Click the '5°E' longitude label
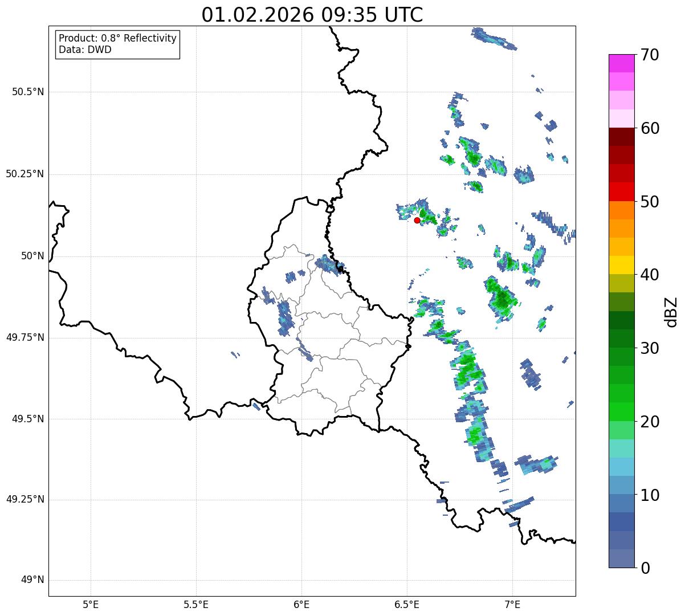685x616 pixels. tap(91, 604)
